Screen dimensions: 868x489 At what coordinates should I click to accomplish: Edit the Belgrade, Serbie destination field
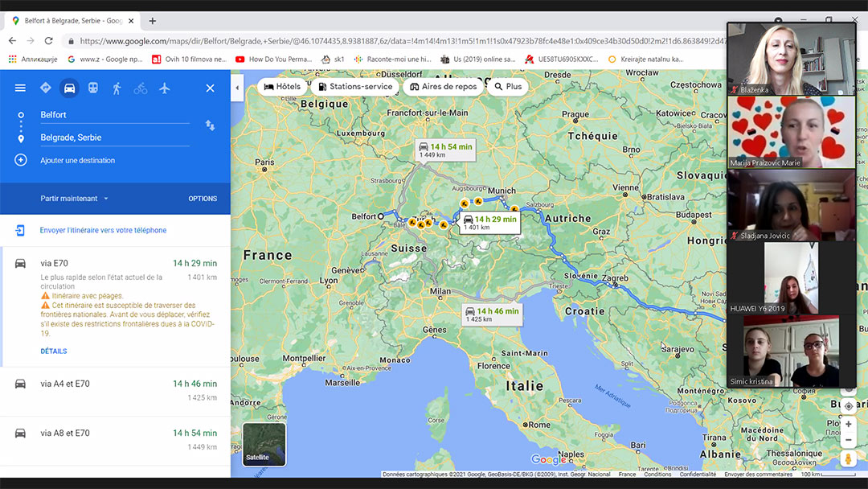[115, 138]
